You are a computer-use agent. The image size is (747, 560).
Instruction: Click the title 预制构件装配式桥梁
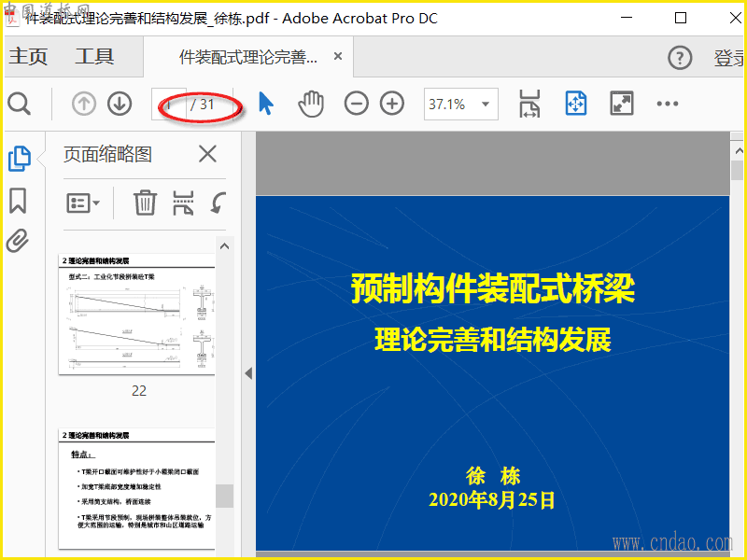[493, 288]
